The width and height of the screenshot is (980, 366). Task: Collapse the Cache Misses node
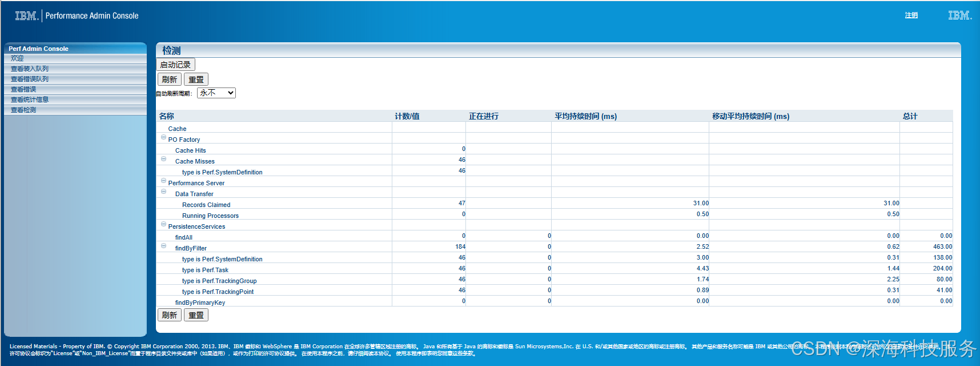tap(163, 159)
